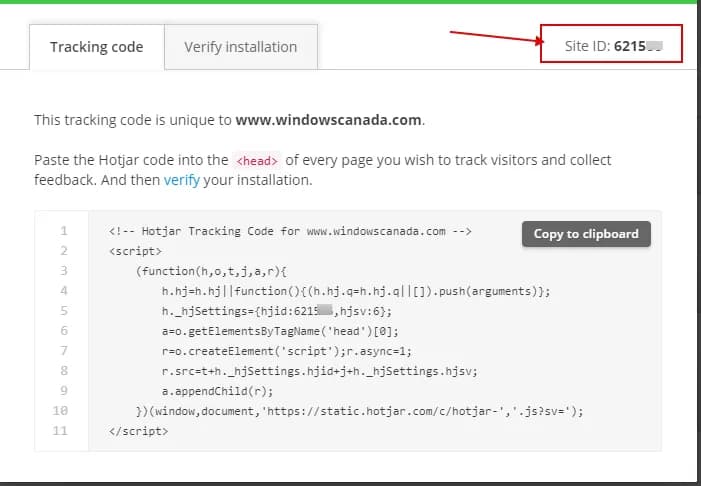Click the 'h.hj=h.hj||function()' line
The image size is (701, 486).
point(356,292)
